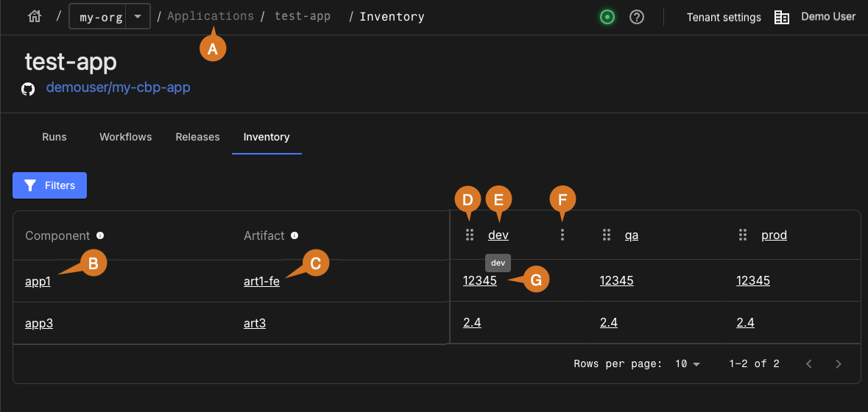Open app1 version 12345 in prod
Screen dimensions: 868x412
pyautogui.click(x=753, y=281)
